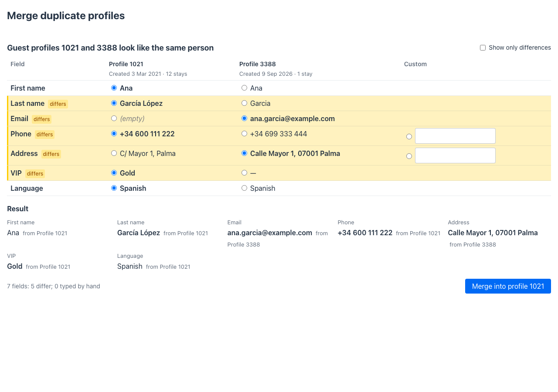Click the Result last name García López
Screen dimensions: 558x392
tap(139, 233)
